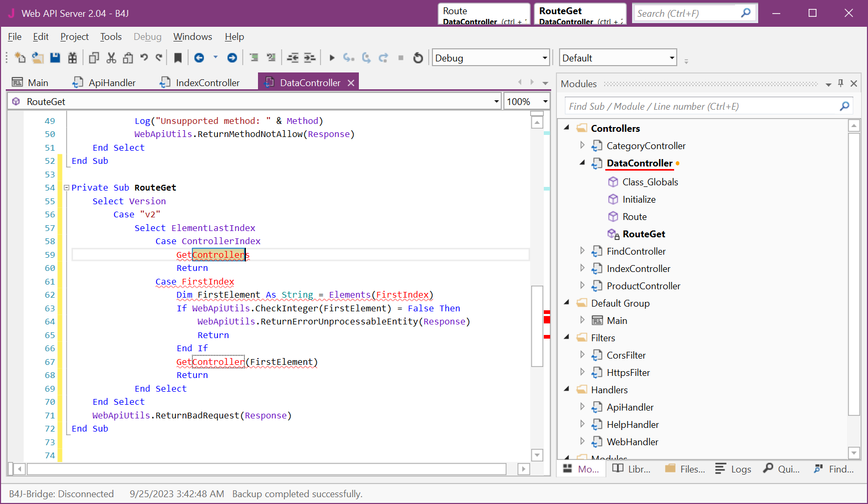The height and width of the screenshot is (504, 868).
Task: Collapse the RouteGet sub at line 54
Action: [67, 187]
